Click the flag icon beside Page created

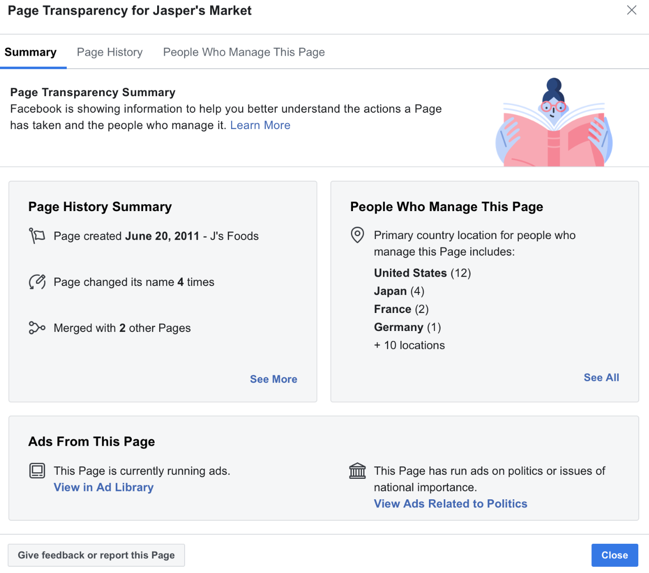(37, 236)
